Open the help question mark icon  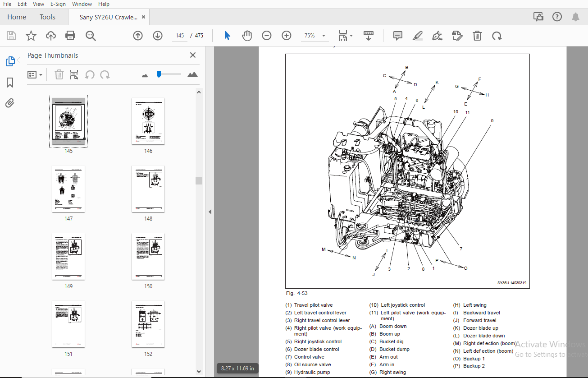557,17
